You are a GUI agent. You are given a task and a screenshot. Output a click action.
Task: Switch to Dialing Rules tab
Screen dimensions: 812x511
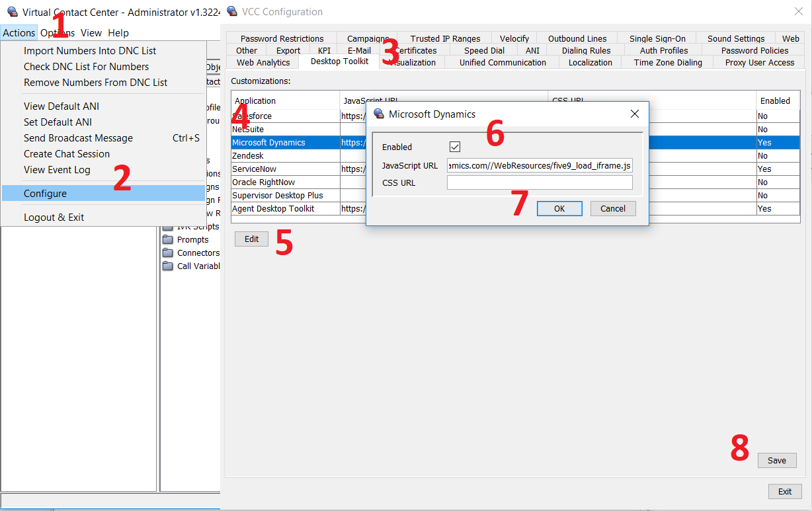click(587, 50)
